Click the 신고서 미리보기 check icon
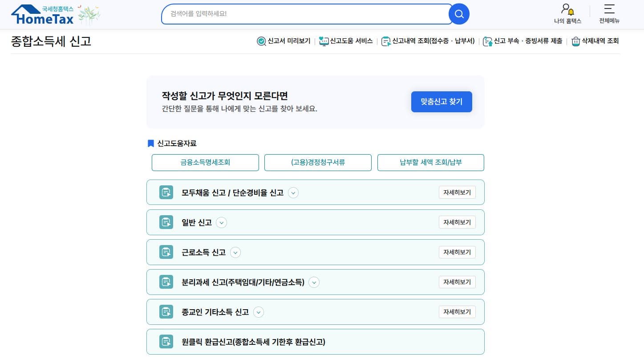 coord(261,41)
